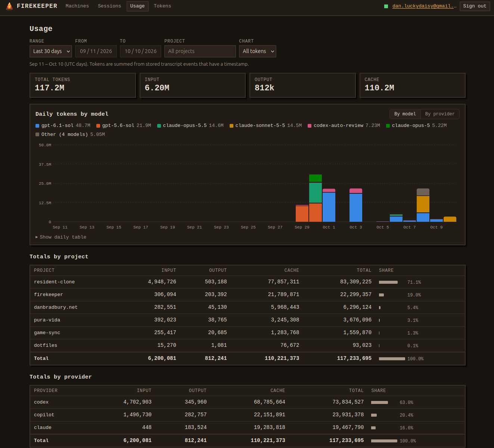
Task: Click the blue gpt-6.1-sol legend swatch
Action: coord(37,126)
